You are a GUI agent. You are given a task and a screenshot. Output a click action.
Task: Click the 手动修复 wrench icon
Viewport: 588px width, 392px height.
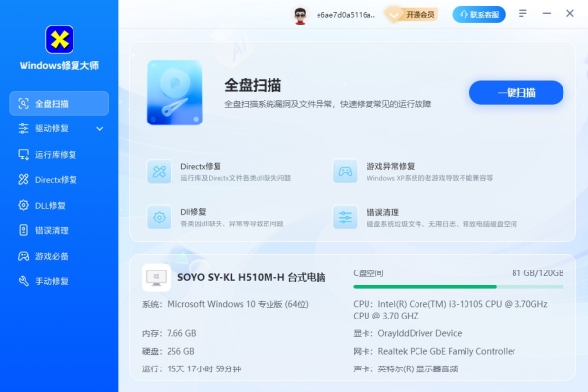pyautogui.click(x=24, y=281)
